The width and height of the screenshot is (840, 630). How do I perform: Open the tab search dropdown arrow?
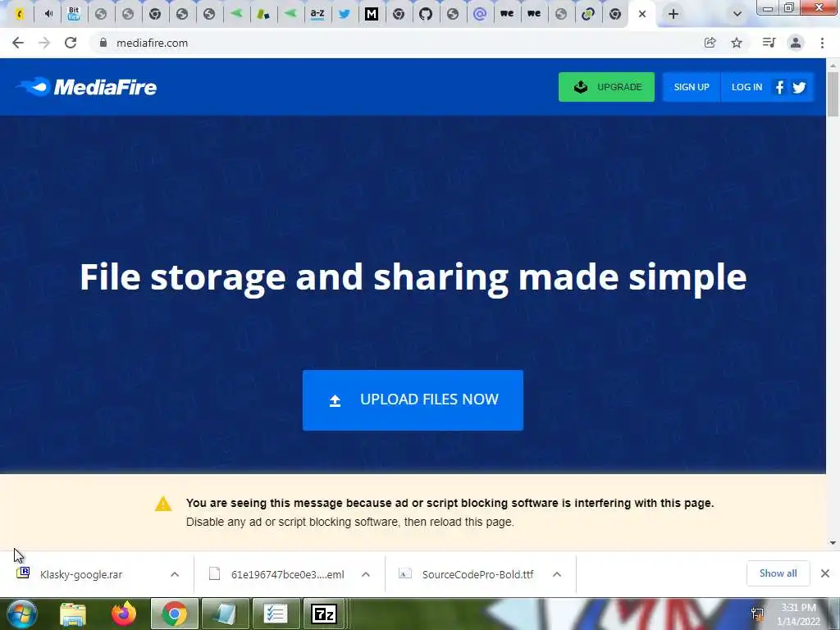pyautogui.click(x=737, y=14)
